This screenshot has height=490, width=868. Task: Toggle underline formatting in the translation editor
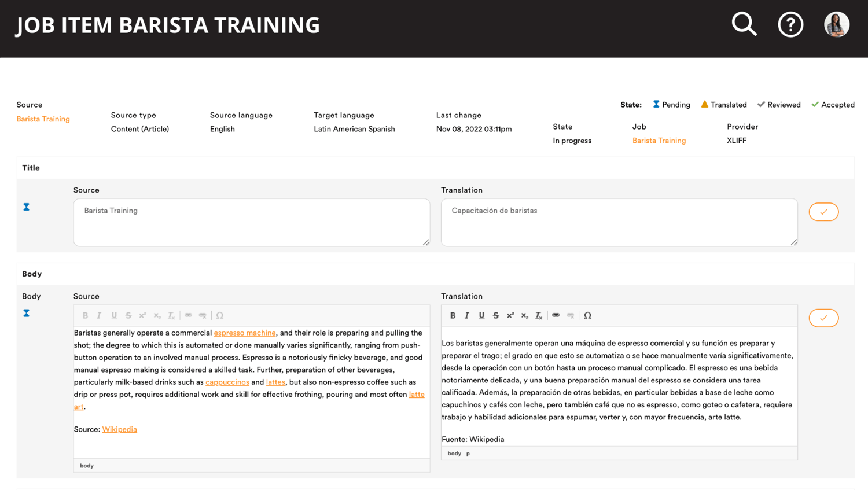pyautogui.click(x=481, y=315)
